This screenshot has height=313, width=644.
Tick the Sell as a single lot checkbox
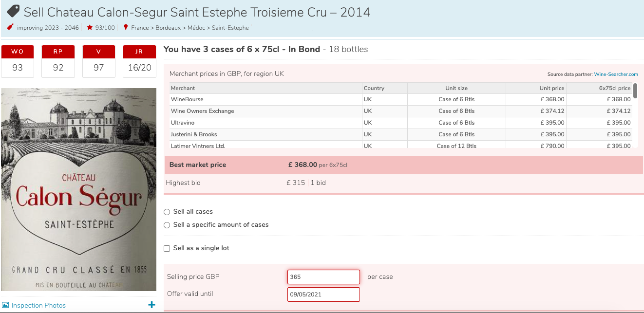[167, 248]
